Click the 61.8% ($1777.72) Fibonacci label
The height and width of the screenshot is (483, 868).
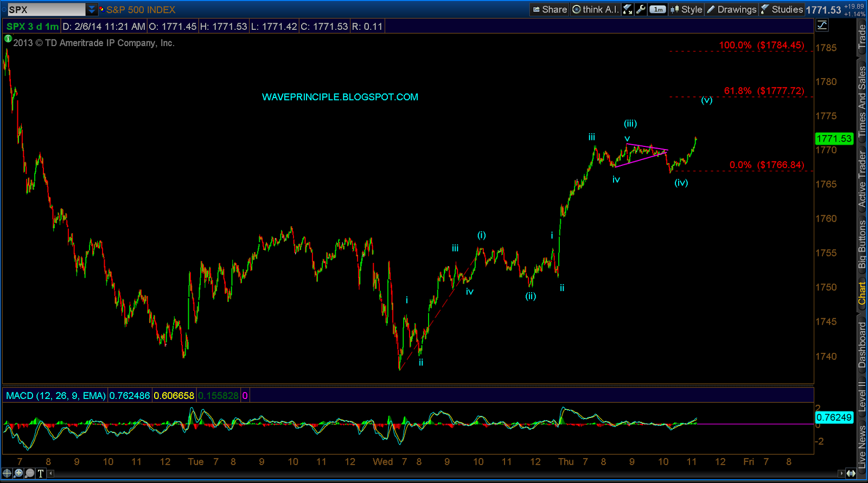click(764, 91)
